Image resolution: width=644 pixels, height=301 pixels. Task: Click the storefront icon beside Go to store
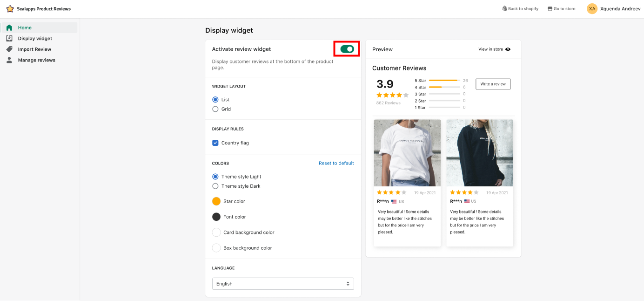click(x=550, y=8)
